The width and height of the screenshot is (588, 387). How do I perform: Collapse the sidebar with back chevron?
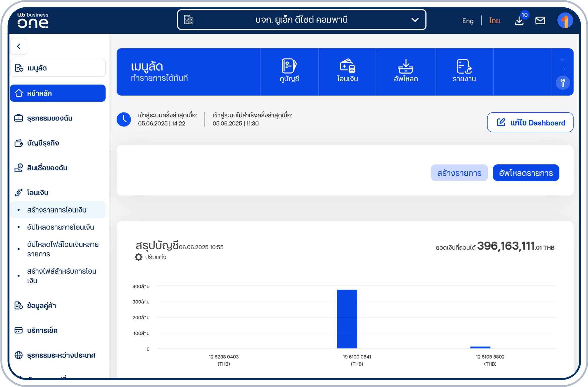click(19, 46)
